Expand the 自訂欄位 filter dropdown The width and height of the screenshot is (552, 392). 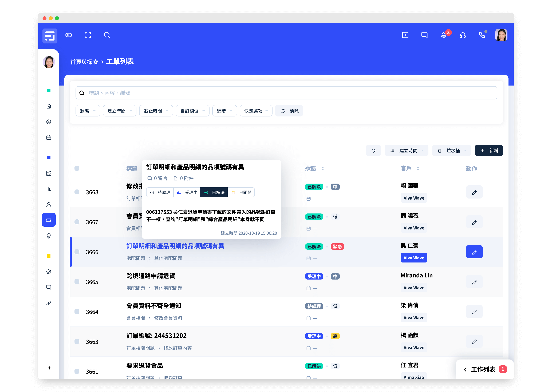pos(192,111)
